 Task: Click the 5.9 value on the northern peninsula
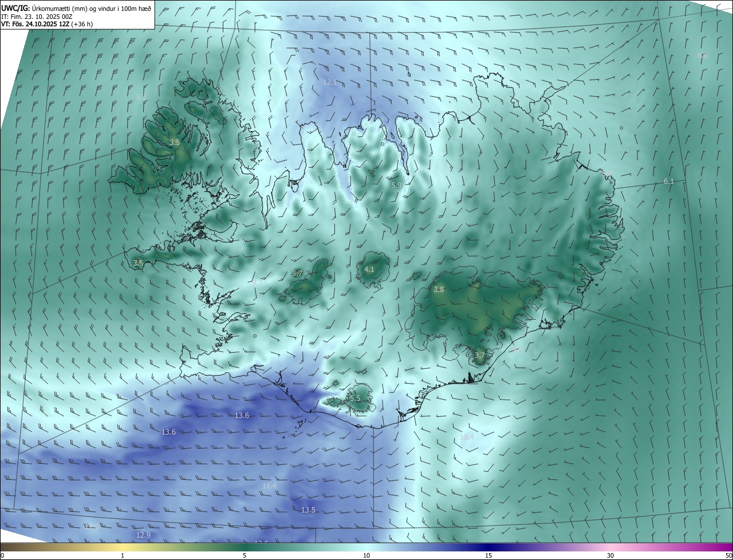pos(396,185)
